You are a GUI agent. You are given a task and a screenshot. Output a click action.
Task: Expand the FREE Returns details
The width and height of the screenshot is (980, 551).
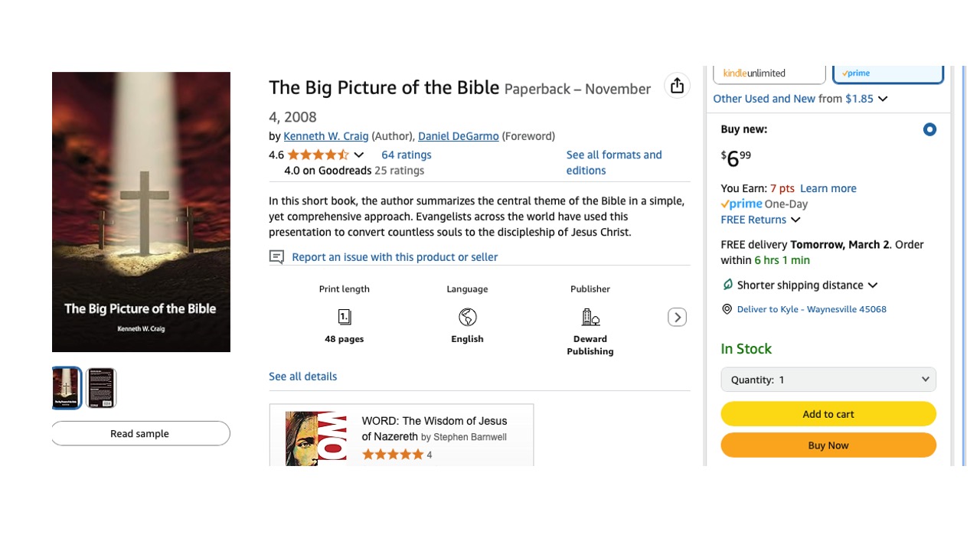click(795, 220)
